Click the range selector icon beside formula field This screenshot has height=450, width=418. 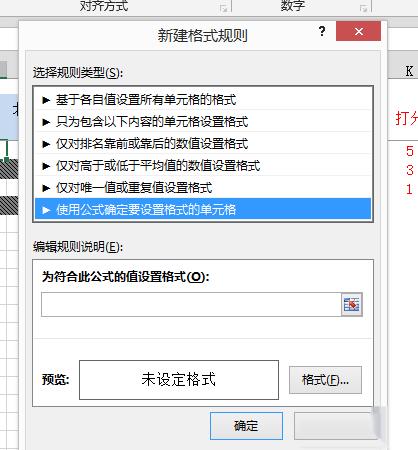pos(352,304)
